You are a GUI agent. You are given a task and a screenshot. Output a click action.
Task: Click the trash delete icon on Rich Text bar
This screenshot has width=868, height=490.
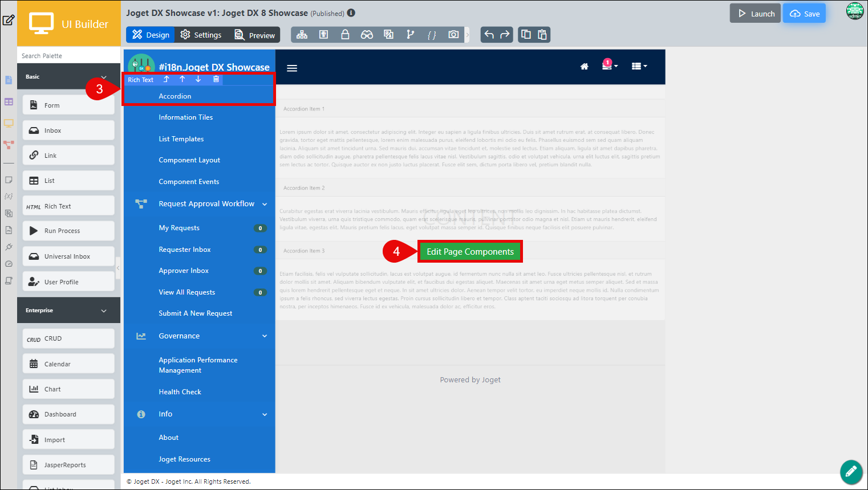216,79
